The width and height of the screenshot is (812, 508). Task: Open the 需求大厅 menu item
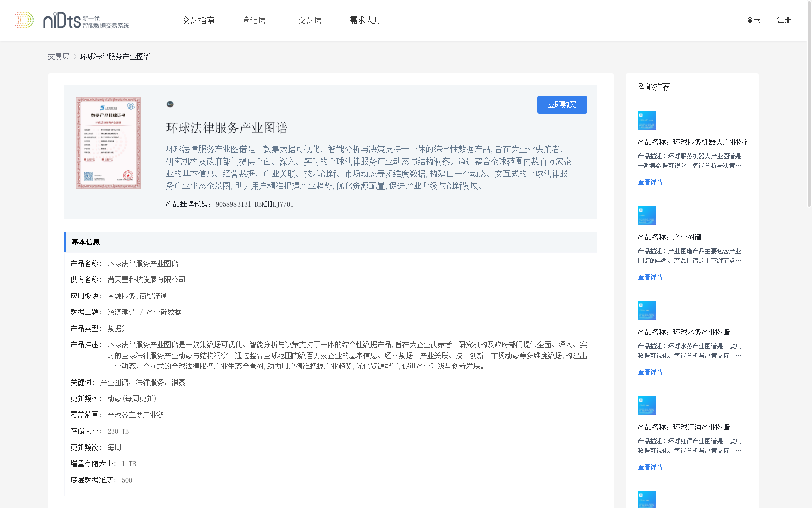tap(365, 20)
